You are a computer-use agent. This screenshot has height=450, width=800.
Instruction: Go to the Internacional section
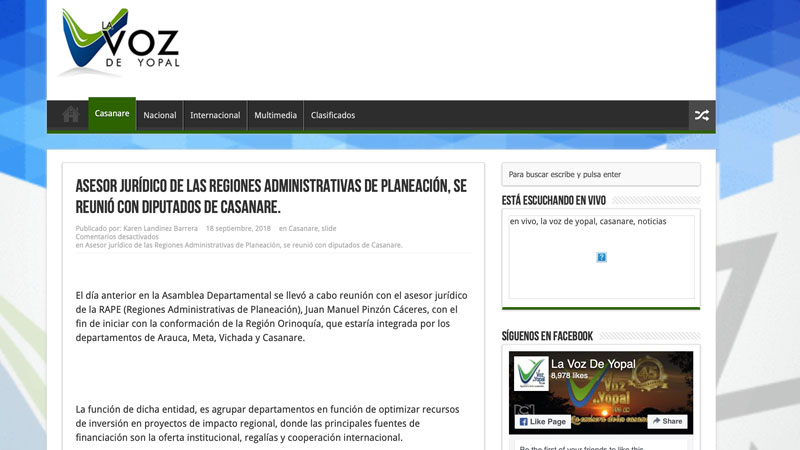point(215,115)
